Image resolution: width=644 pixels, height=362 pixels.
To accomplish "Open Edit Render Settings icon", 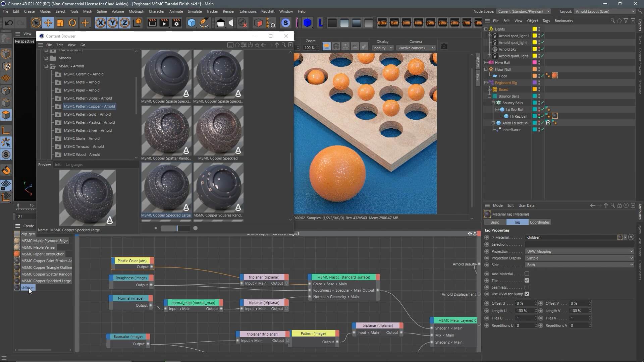I will coord(176,23).
